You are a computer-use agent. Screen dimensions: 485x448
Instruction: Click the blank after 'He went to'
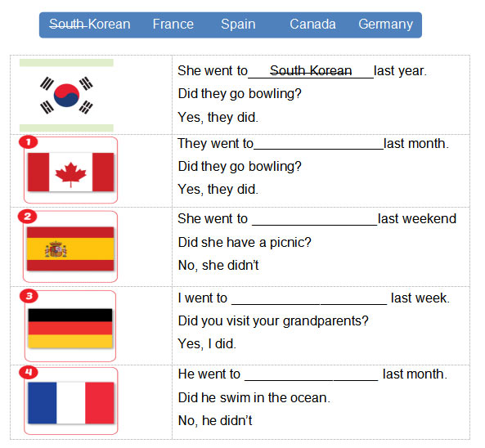pos(312,375)
